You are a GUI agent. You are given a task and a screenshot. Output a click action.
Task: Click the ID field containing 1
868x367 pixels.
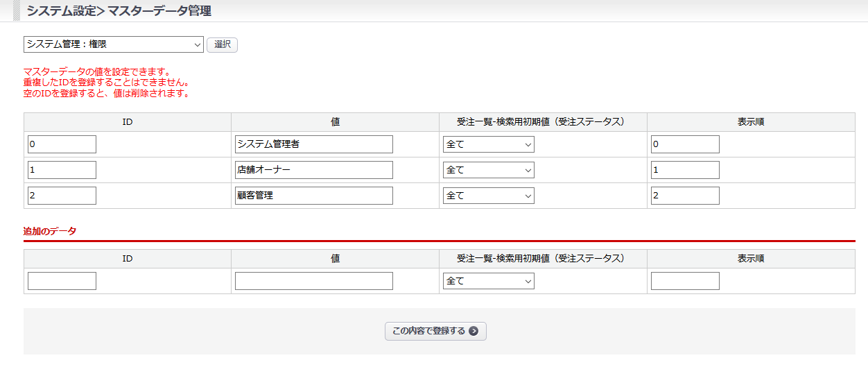click(x=62, y=170)
